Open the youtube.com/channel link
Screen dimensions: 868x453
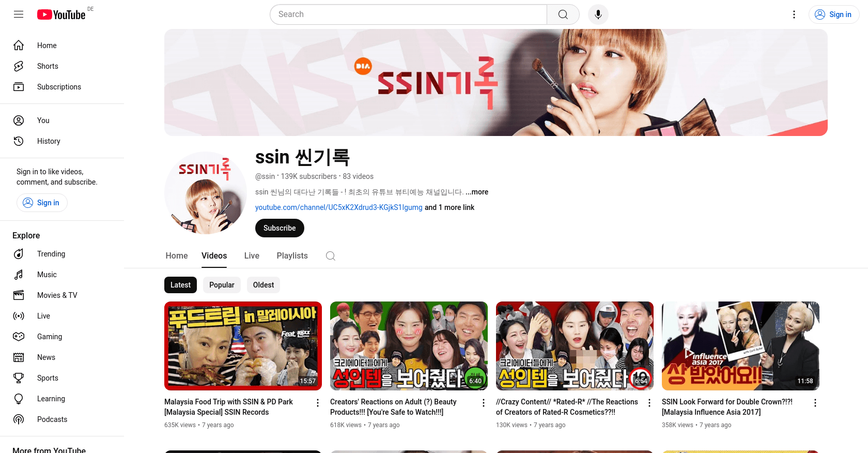[338, 207]
